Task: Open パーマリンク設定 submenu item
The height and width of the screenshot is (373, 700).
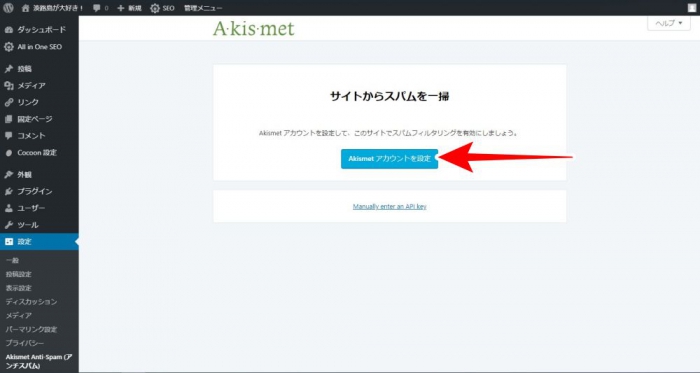Action: click(31, 330)
